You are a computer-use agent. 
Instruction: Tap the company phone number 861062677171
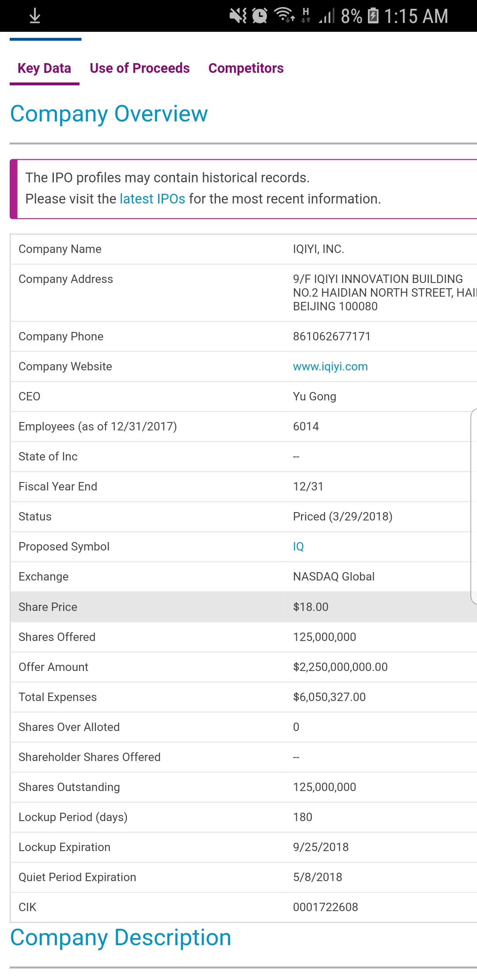[332, 336]
